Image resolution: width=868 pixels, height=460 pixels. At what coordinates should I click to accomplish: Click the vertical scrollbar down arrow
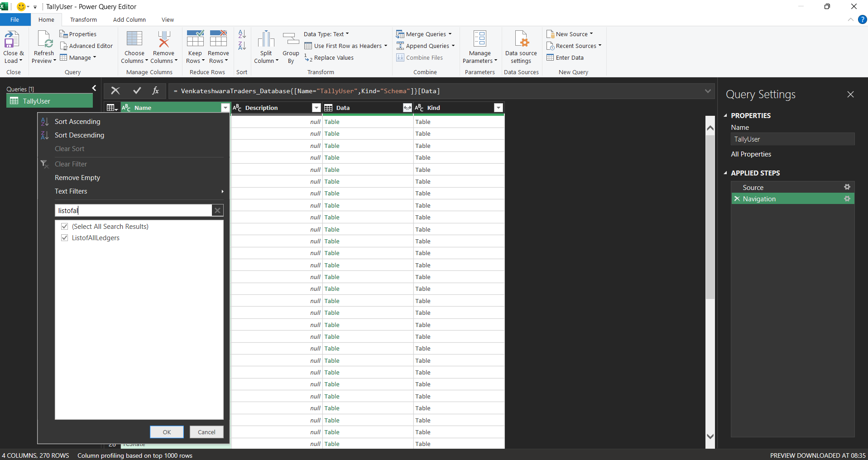(710, 436)
